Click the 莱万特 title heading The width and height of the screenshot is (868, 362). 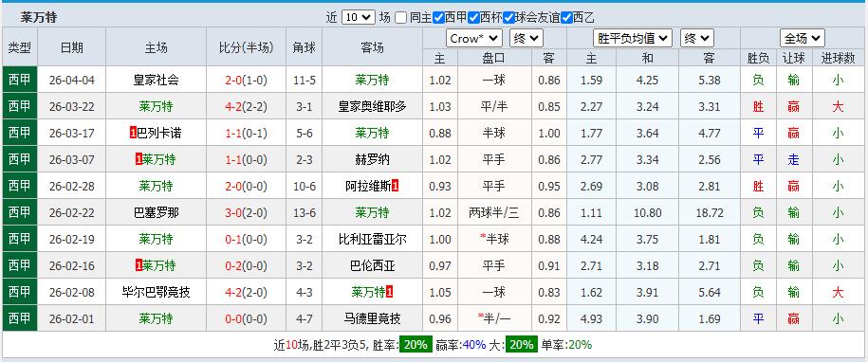point(39,17)
